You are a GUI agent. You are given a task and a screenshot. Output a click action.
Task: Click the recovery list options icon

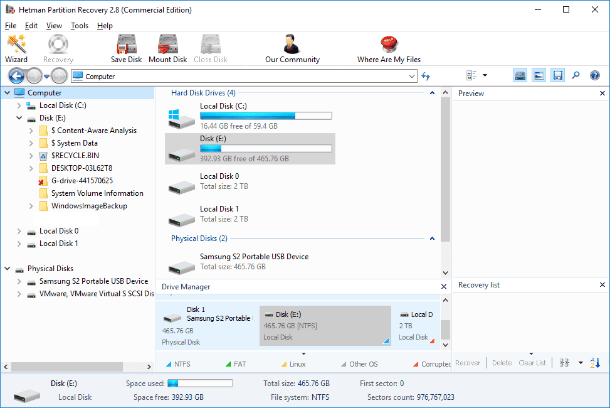[x=564, y=363]
